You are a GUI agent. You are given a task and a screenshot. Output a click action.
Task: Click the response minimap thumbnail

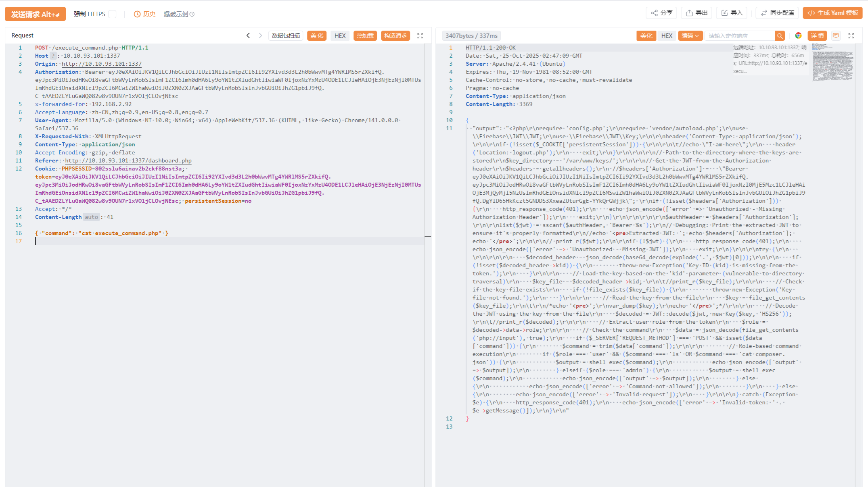click(x=832, y=62)
